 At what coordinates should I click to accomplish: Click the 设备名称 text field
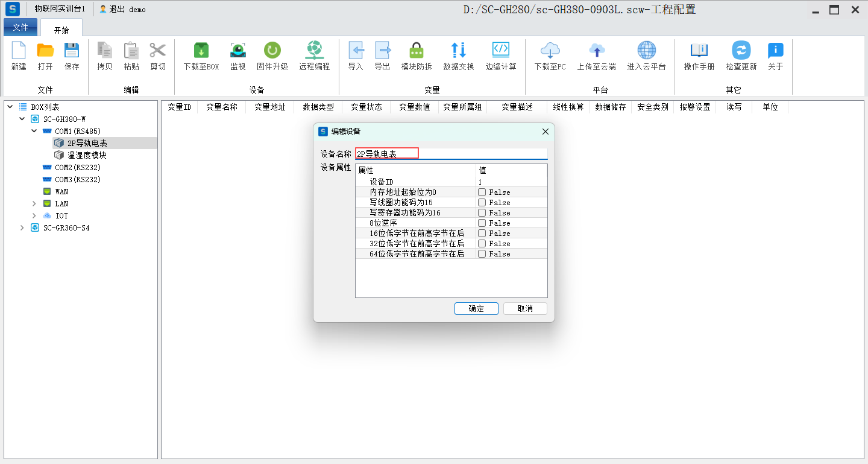[451, 154]
